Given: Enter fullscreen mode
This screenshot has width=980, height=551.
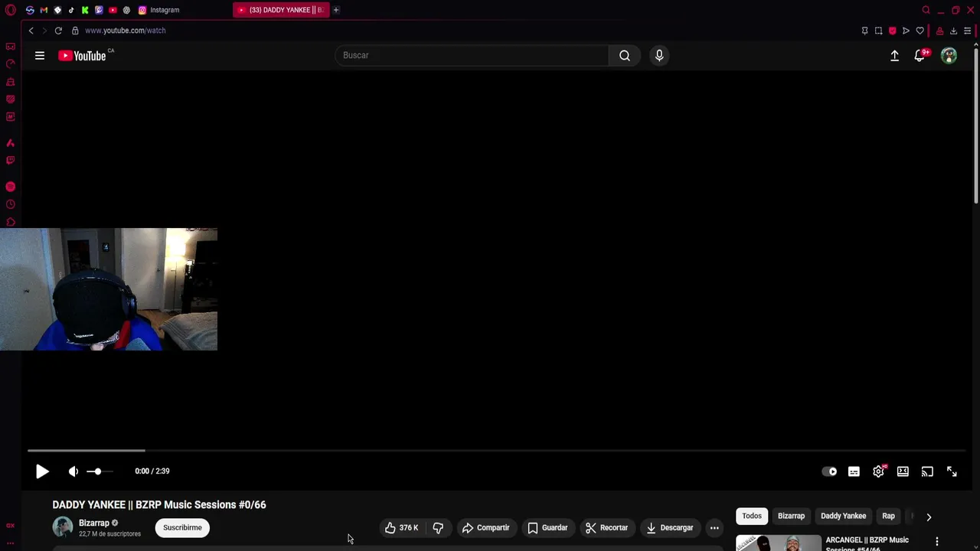Looking at the screenshot, I should click(952, 471).
